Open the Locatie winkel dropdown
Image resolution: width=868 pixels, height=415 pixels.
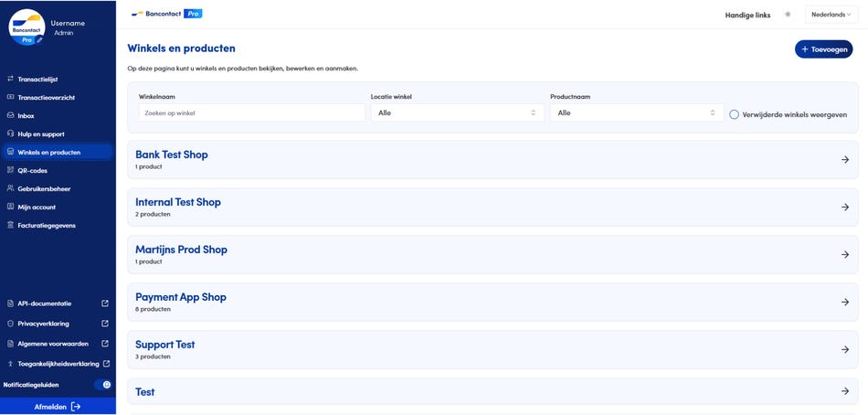[x=457, y=113]
